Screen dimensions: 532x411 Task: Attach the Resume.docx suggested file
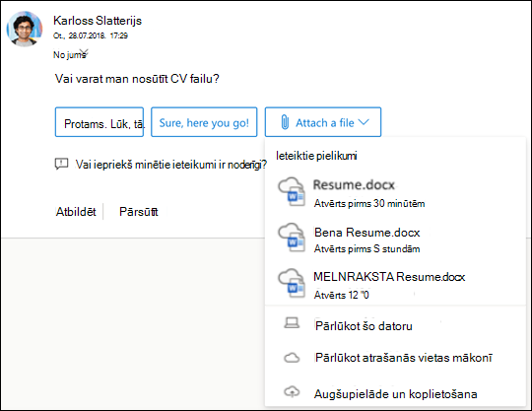coord(395,193)
